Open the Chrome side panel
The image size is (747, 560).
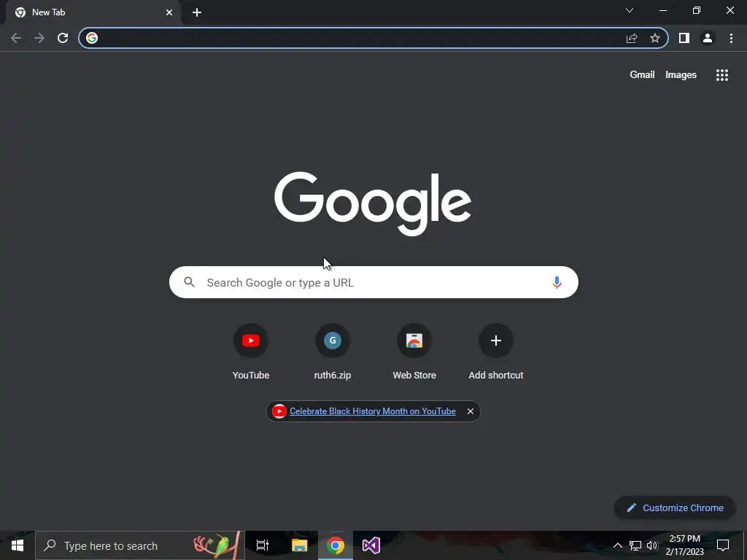click(x=684, y=38)
